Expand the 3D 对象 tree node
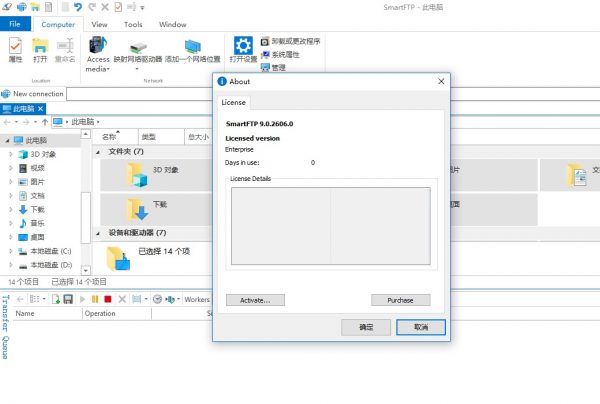This screenshot has height=404, width=600. [11, 154]
